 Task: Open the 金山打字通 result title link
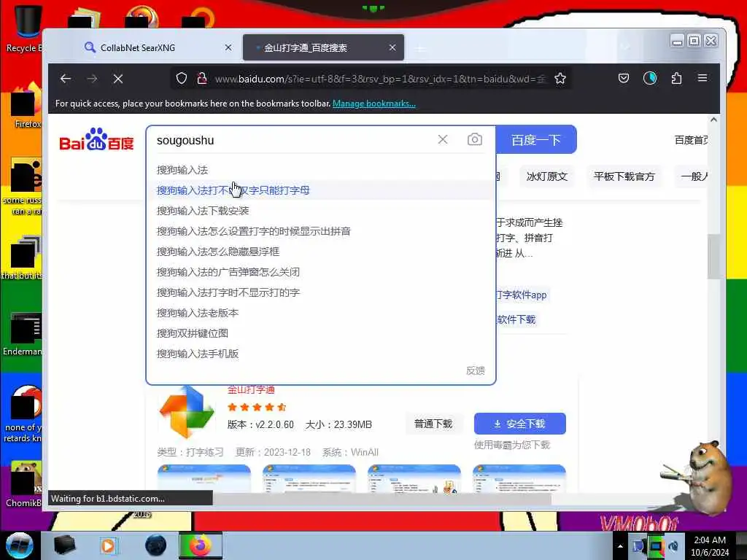click(x=251, y=390)
